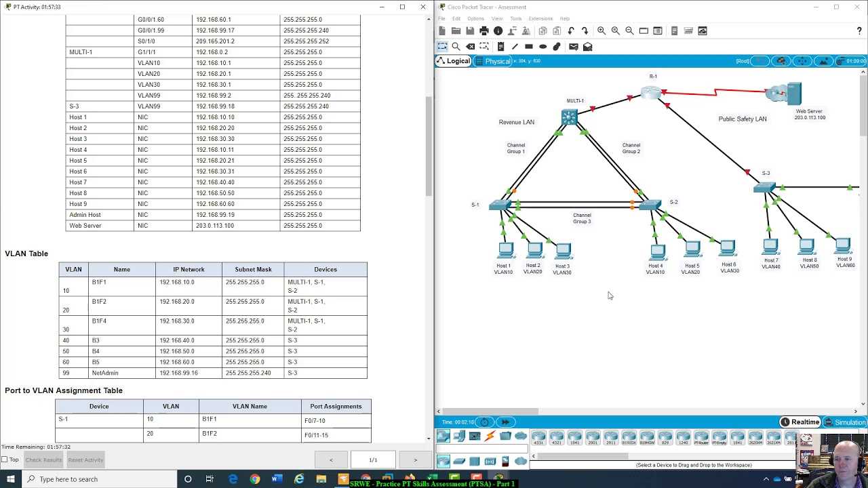This screenshot has width=868, height=488.
Task: Save the project with the floppy icon
Action: click(x=470, y=30)
